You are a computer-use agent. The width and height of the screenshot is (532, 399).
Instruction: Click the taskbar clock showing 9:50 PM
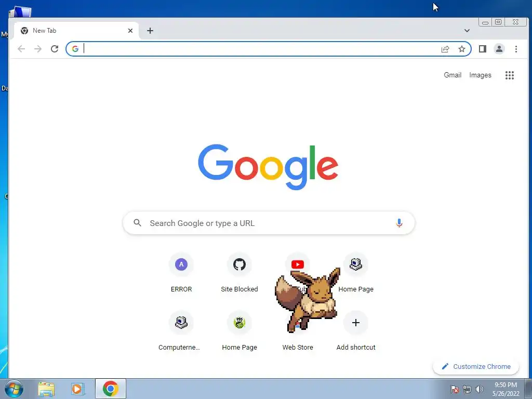506,389
